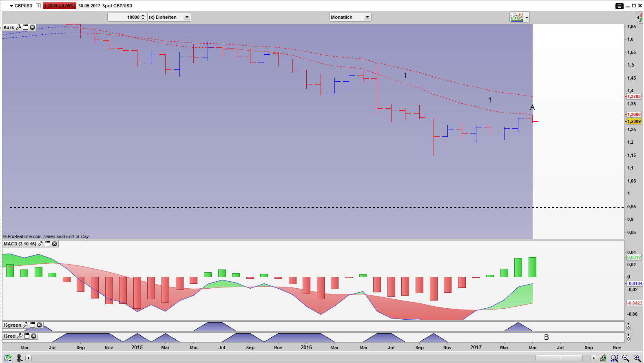Open the indicators chart icon button
644x363 pixels.
click(x=516, y=17)
